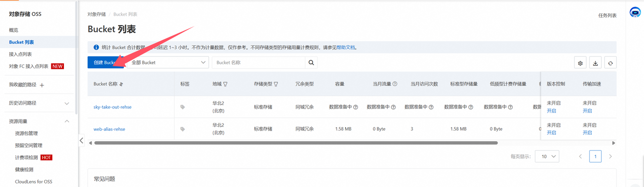
Task: Open 接入点列表 in sidebar
Action: (21, 54)
